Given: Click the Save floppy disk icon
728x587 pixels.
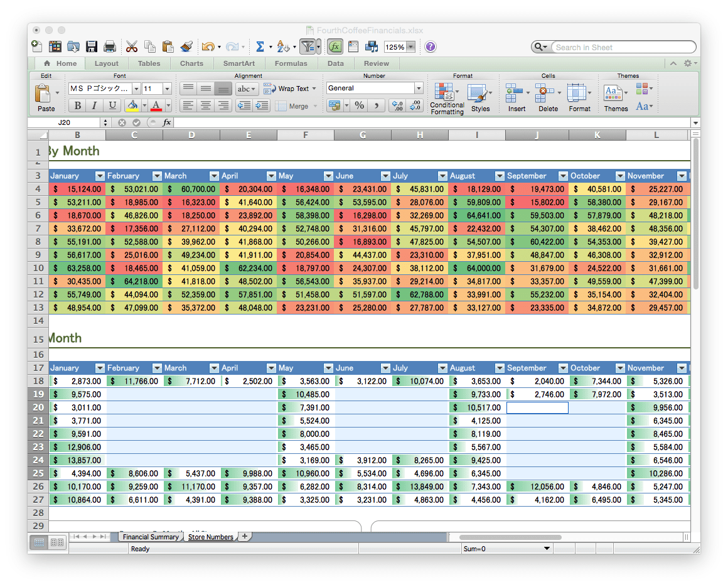Looking at the screenshot, I should pyautogui.click(x=92, y=46).
